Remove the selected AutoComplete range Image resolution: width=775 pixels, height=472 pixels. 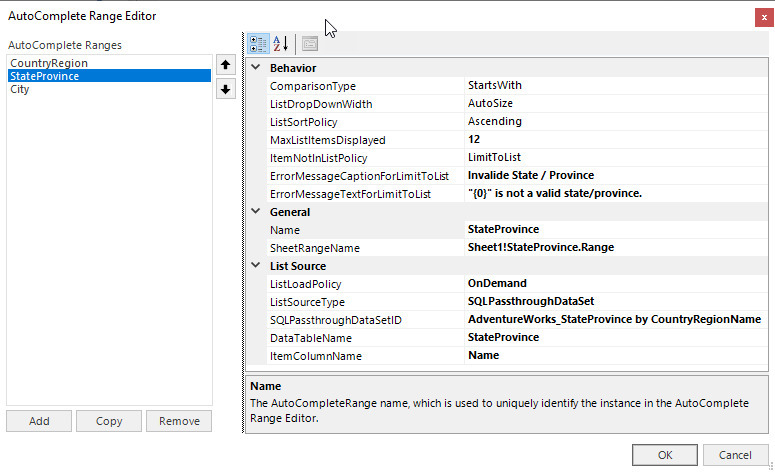(179, 421)
